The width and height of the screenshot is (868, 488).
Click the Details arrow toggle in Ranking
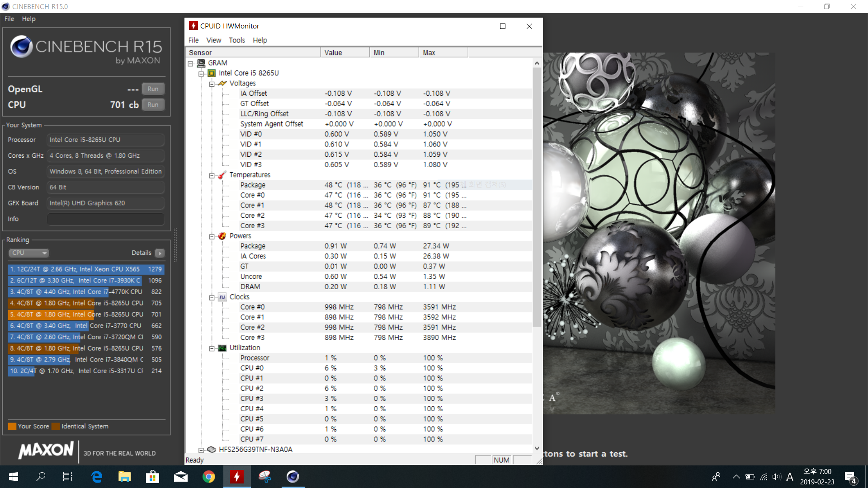point(160,253)
